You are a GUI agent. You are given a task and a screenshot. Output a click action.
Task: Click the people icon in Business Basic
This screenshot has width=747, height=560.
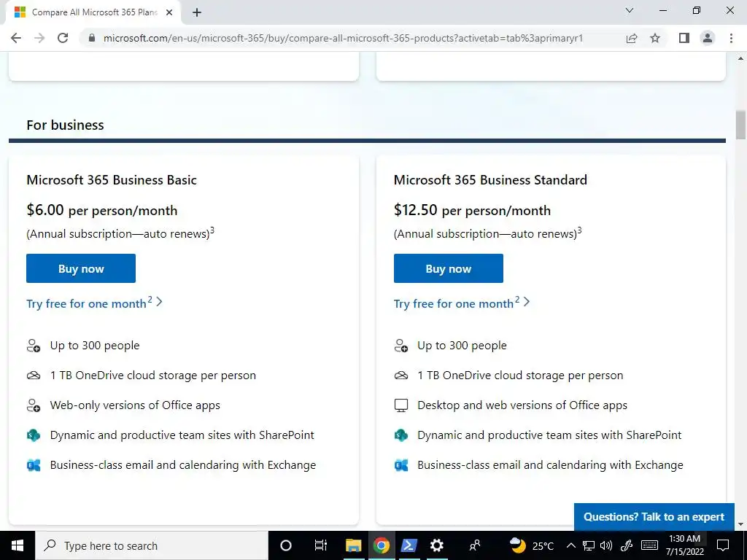34,346
